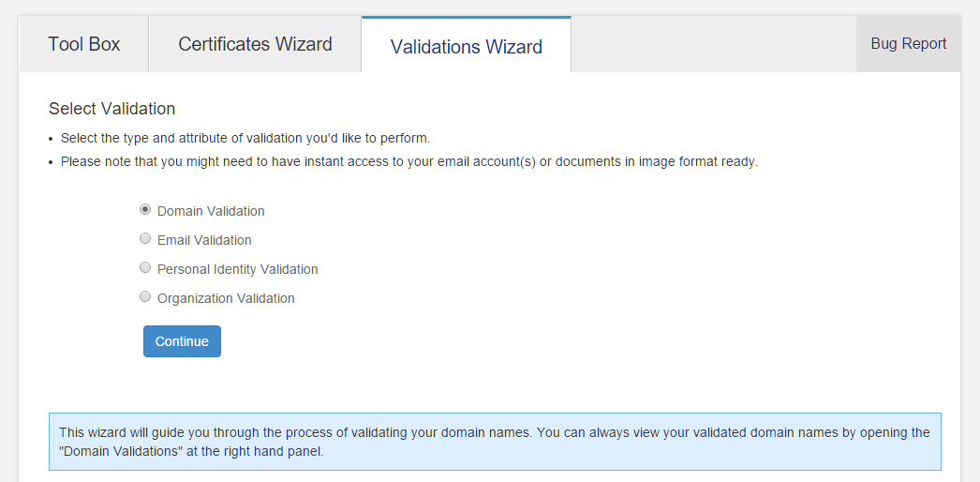
Task: Select the Domain Validation radio circle
Action: tap(145, 210)
